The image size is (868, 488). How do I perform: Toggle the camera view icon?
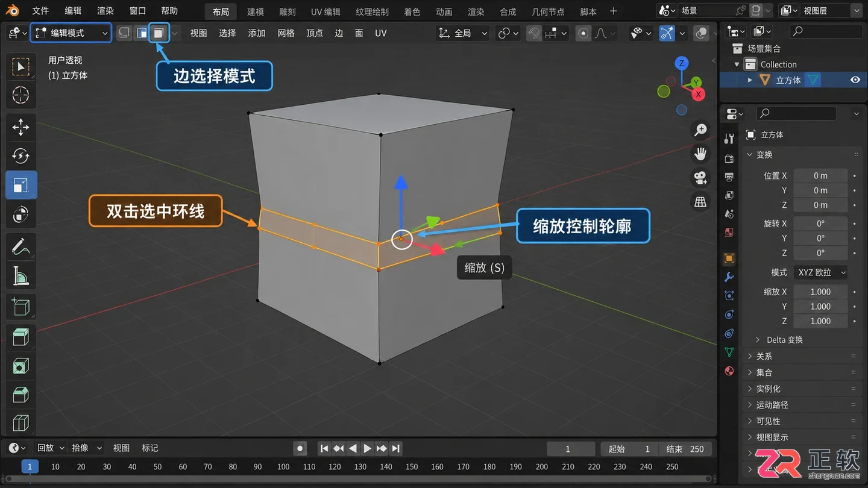[x=700, y=178]
